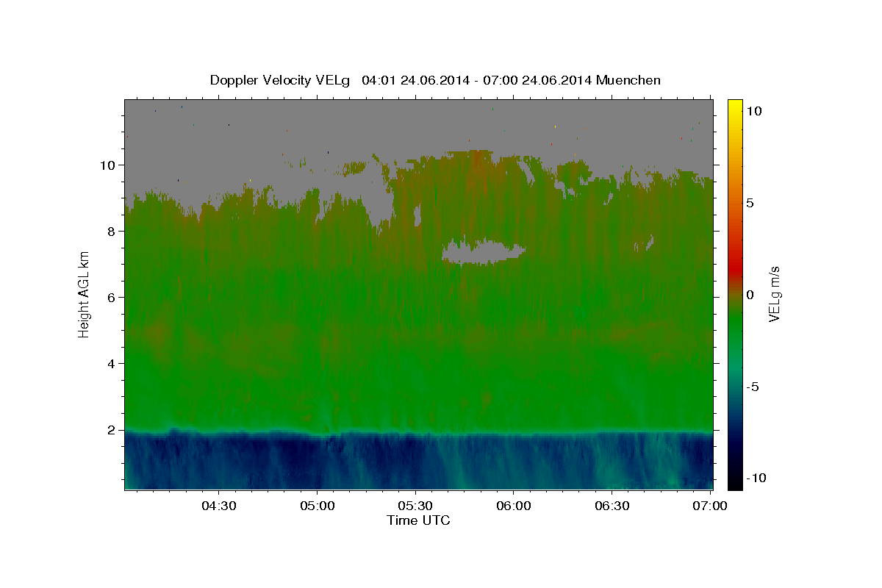Click the '04:30' time axis label
The image size is (882, 588).
(x=219, y=506)
